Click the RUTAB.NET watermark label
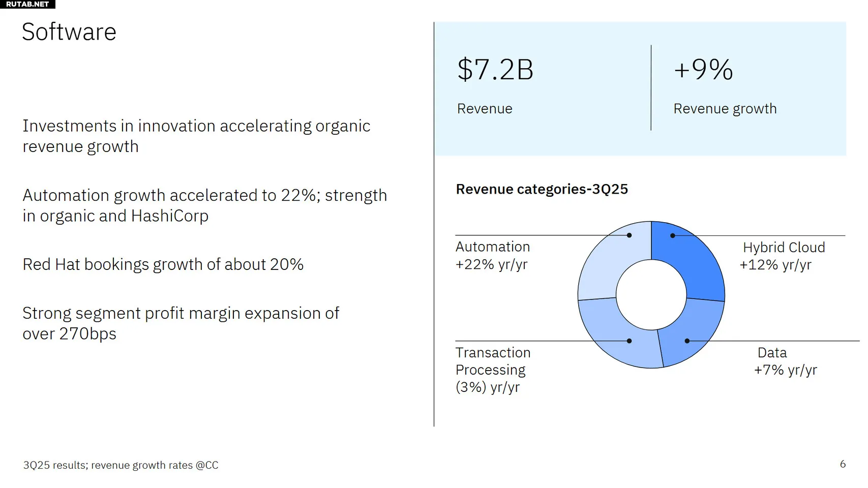The height and width of the screenshot is (488, 868). [x=27, y=4]
